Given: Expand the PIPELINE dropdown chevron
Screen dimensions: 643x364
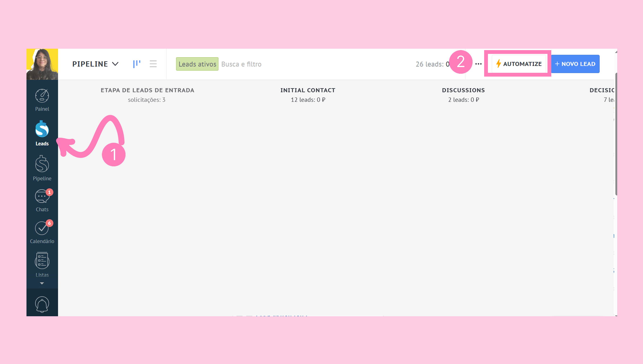Looking at the screenshot, I should pos(115,64).
